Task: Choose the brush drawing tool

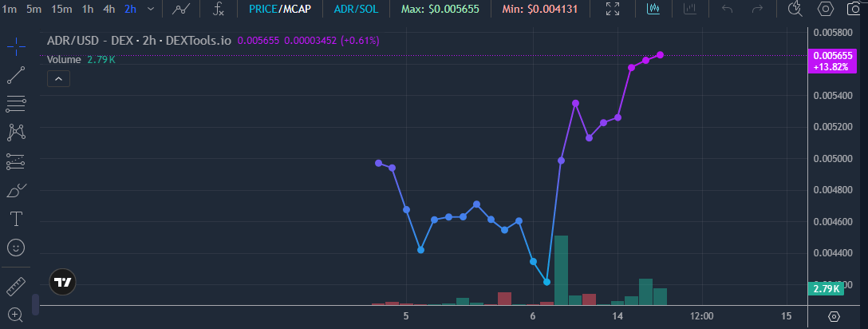Action: click(x=16, y=190)
